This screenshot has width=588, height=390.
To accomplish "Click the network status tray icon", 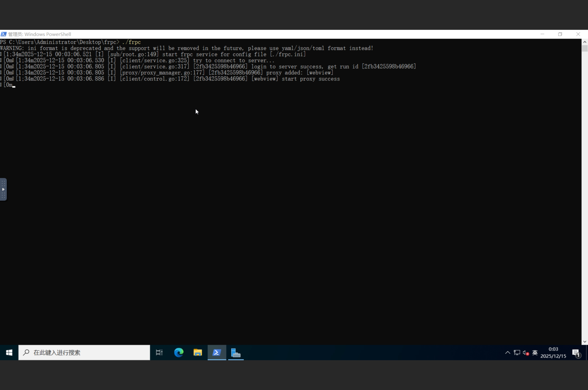I will [517, 353].
